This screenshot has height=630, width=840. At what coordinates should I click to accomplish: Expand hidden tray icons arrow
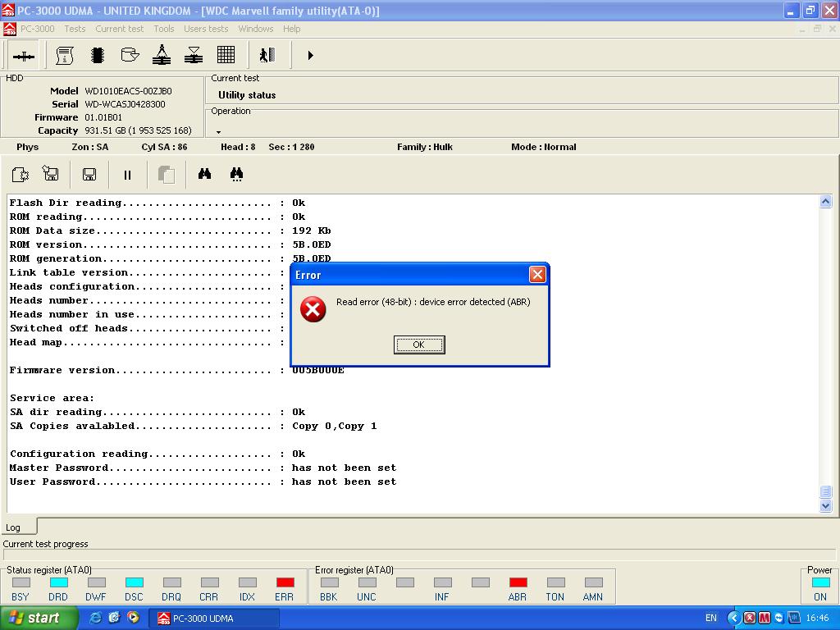click(733, 618)
